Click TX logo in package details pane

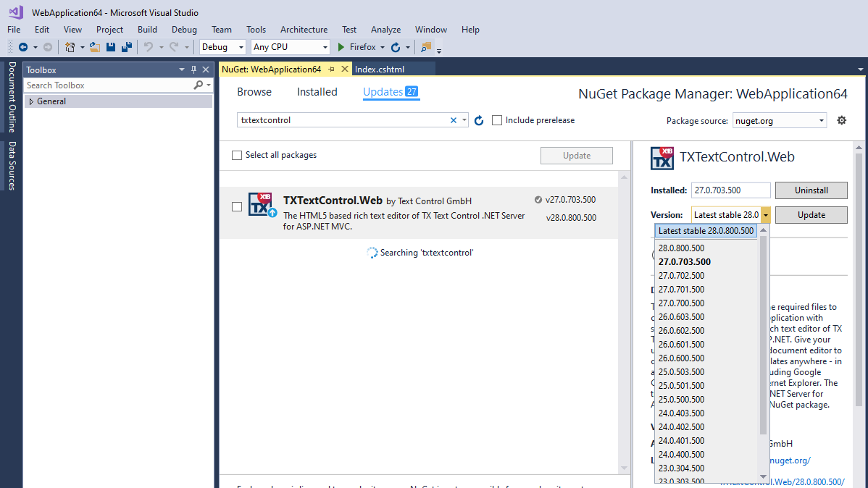(x=662, y=159)
